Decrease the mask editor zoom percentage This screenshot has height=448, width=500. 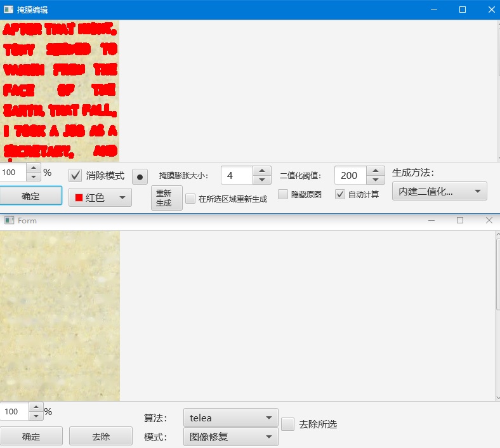pyautogui.click(x=34, y=176)
